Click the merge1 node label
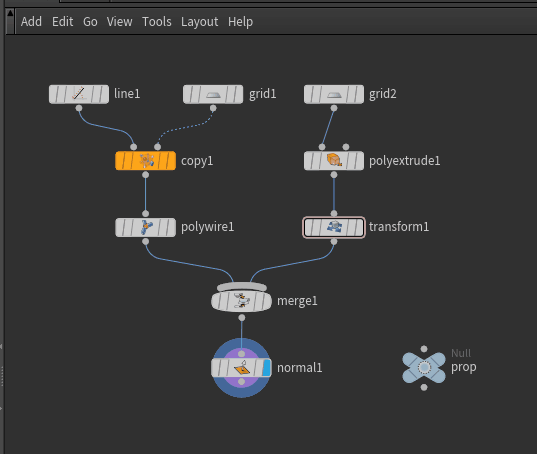 [297, 301]
